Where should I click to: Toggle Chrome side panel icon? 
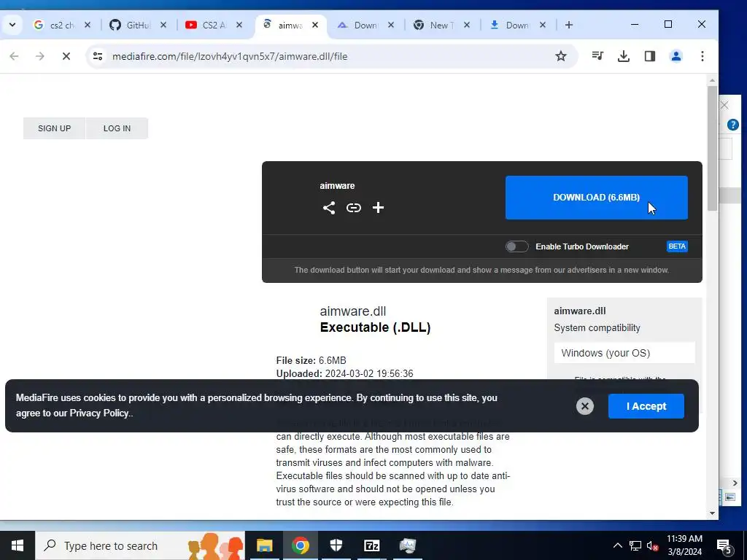[x=650, y=56]
